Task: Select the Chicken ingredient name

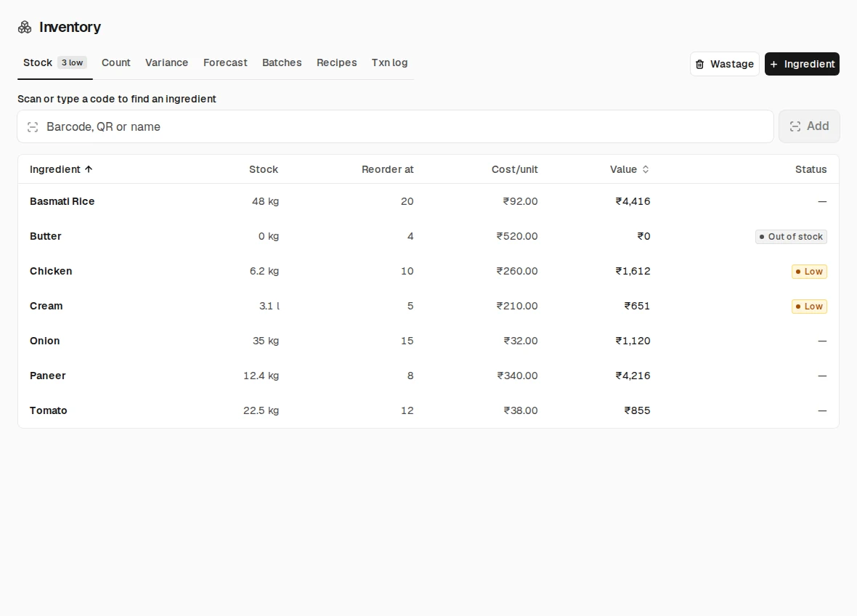Action: [51, 271]
